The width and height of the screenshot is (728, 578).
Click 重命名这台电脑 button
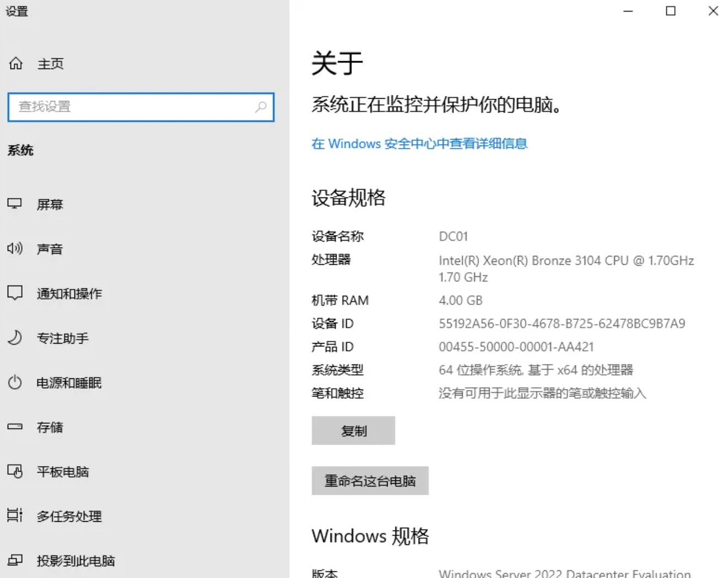pos(370,481)
